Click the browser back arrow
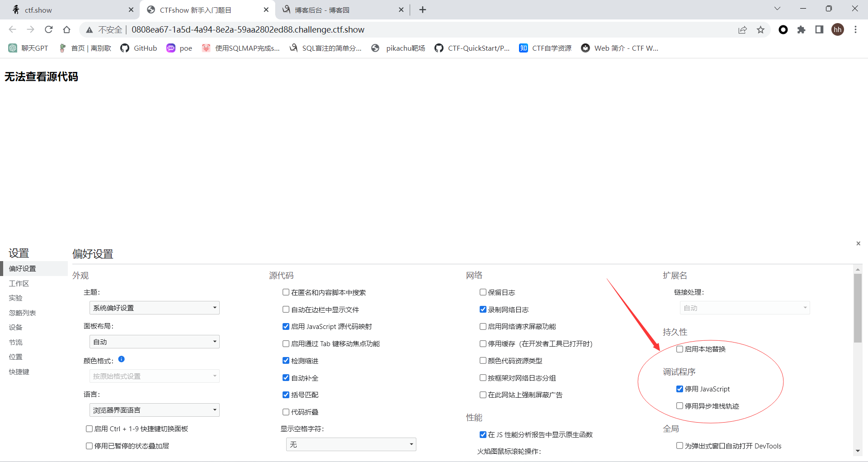This screenshot has width=868, height=462. click(x=12, y=29)
